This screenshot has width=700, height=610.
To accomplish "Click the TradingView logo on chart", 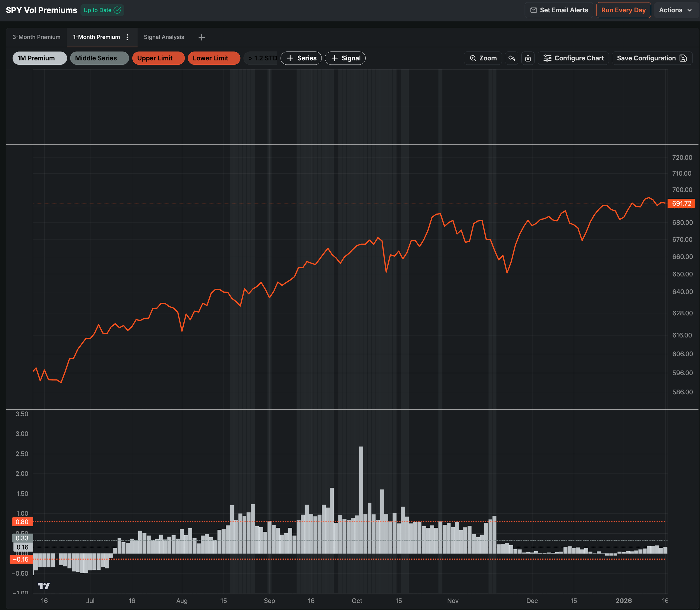I will pyautogui.click(x=44, y=585).
